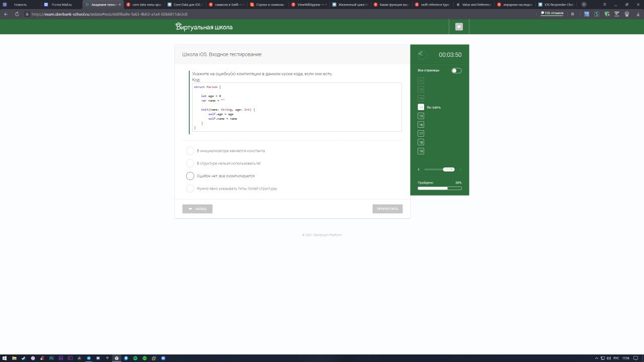Go to question 16
Screen dimensions: 644x362
pyautogui.click(x=421, y=125)
